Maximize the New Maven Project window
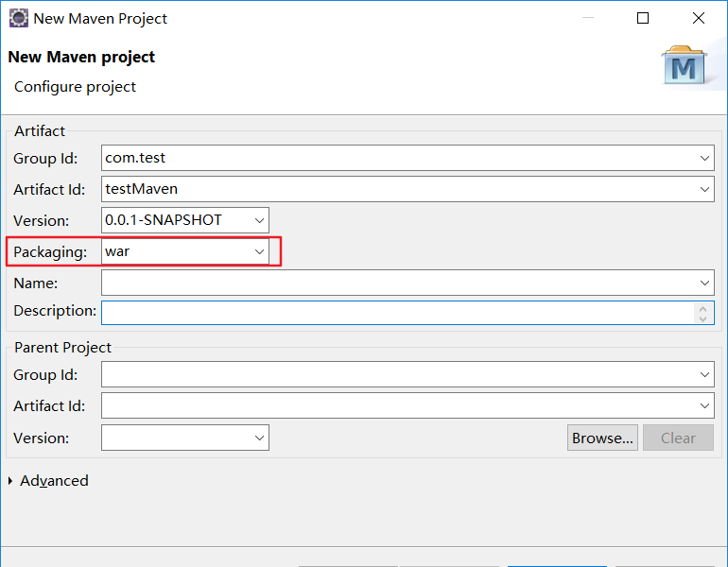This screenshot has width=728, height=567. (x=643, y=18)
